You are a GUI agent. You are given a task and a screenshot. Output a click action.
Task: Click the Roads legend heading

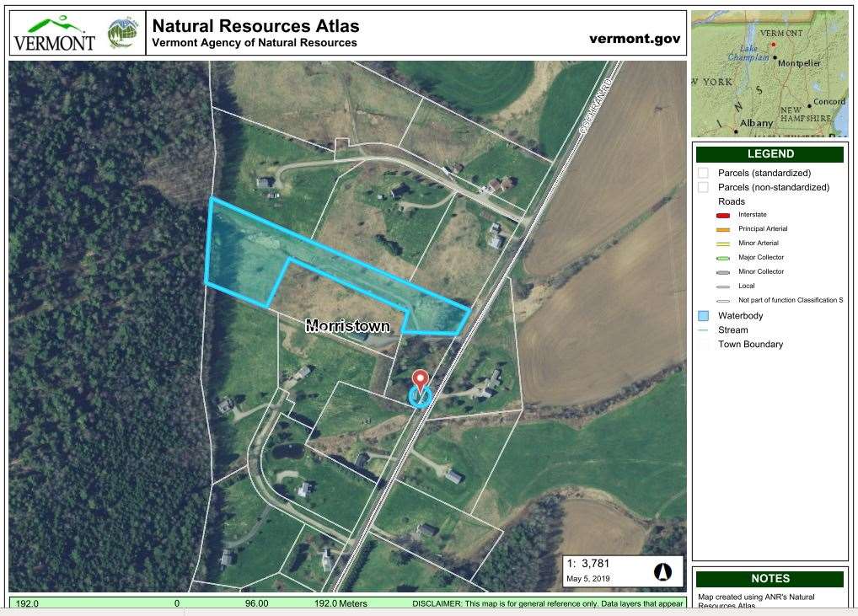point(732,201)
